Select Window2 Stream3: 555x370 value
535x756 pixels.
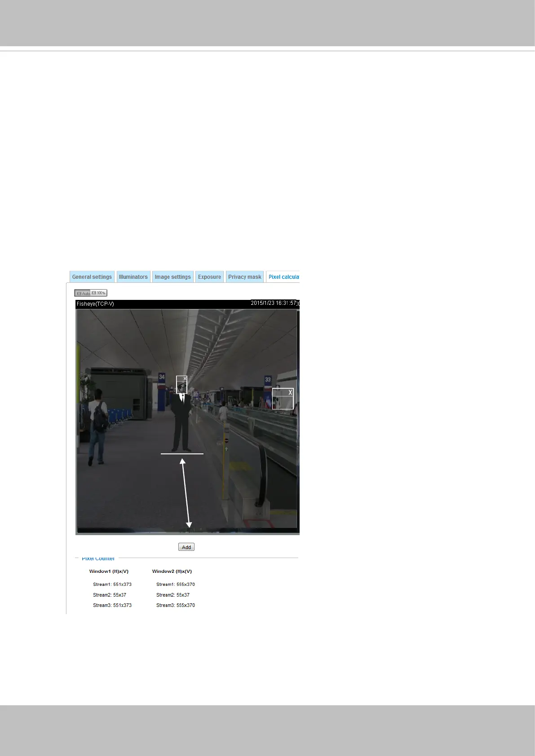coord(176,605)
